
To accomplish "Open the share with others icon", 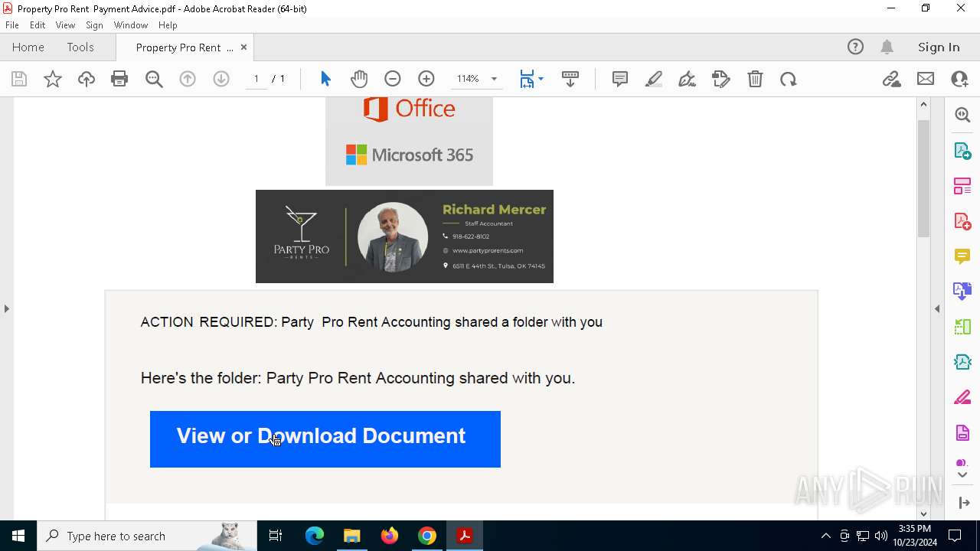I will point(959,79).
